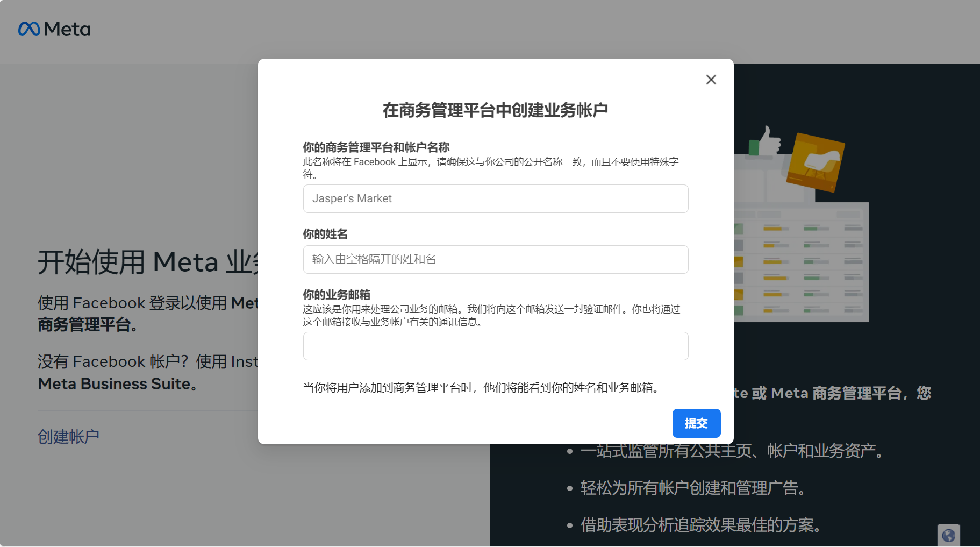This screenshot has height=547, width=980.
Task: Click the bullet 借助表现分析追踪效果最佳的方案
Action: point(700,525)
